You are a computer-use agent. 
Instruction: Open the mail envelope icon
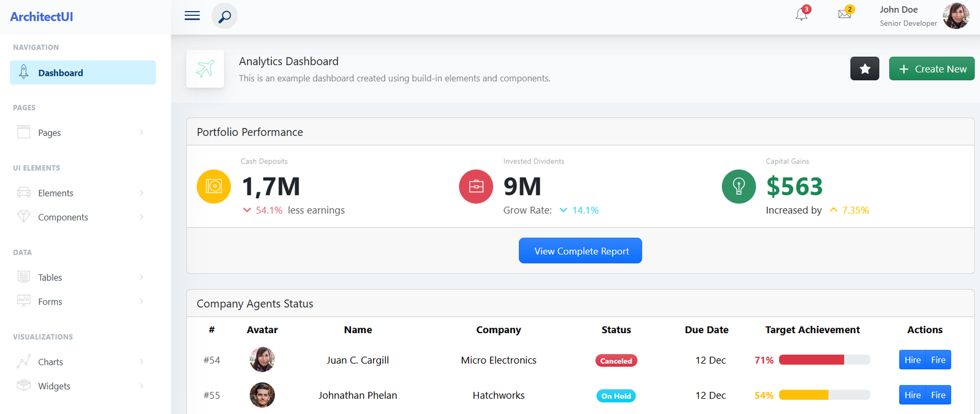pos(845,13)
